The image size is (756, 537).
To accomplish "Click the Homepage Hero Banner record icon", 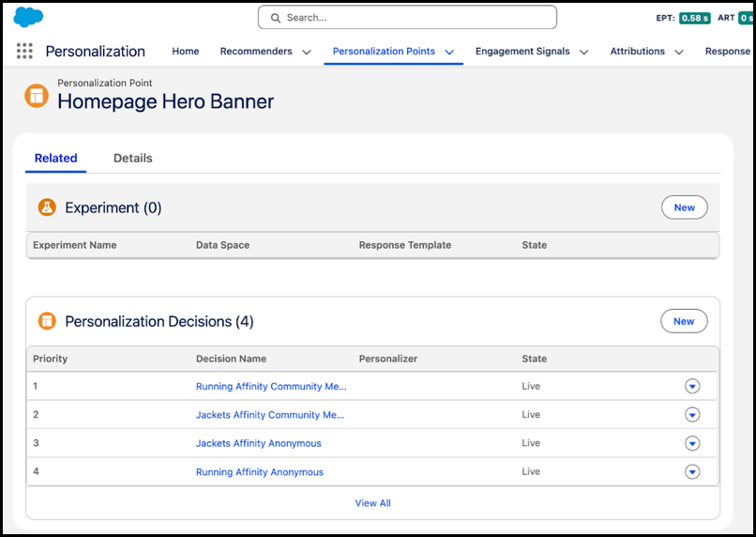I will 37,96.
